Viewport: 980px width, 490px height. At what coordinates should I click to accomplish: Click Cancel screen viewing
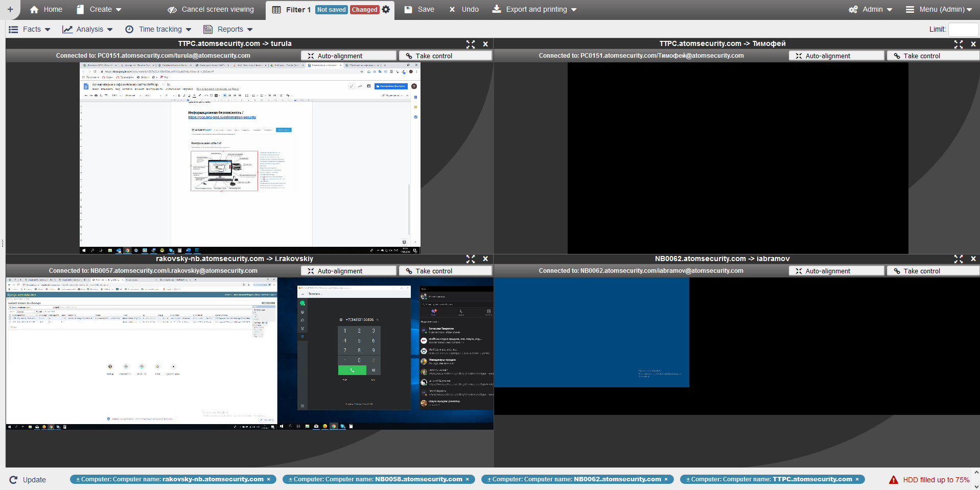click(x=211, y=10)
